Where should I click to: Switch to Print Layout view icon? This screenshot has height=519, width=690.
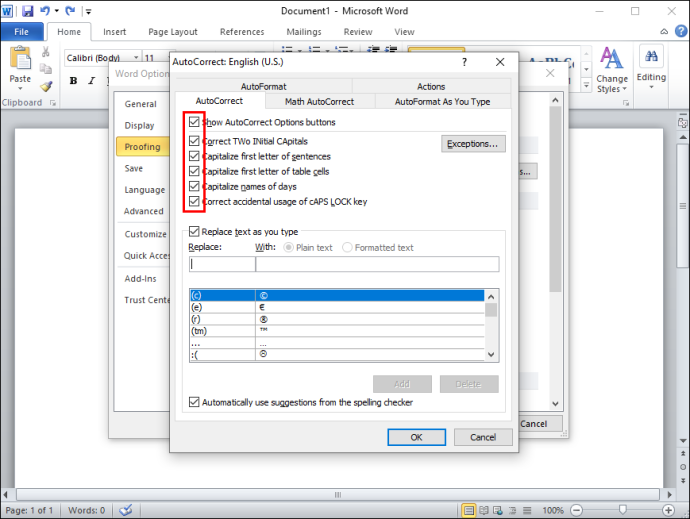[469, 510]
